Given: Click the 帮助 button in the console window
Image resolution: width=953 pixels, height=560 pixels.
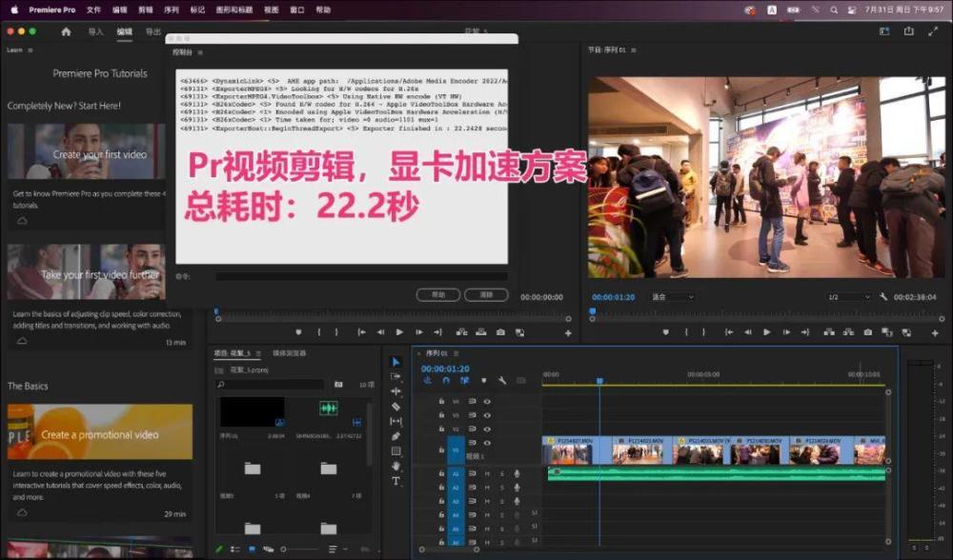Looking at the screenshot, I should coord(438,295).
